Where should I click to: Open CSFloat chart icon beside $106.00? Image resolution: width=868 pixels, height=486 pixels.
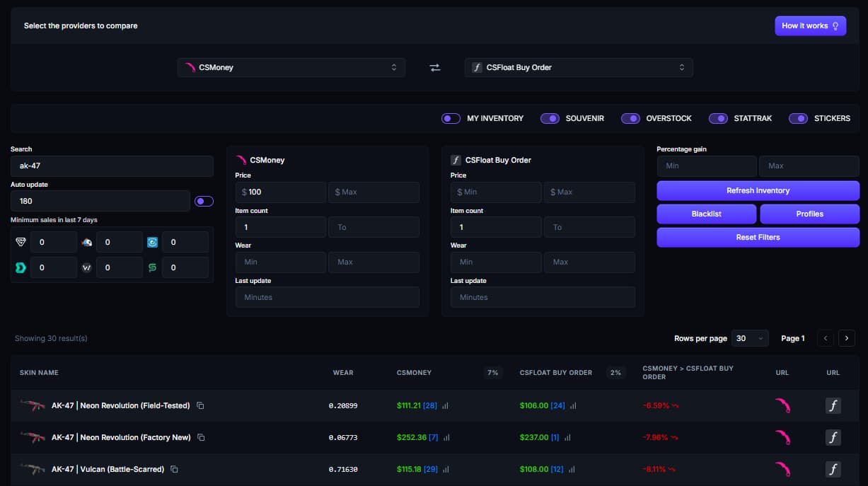pyautogui.click(x=573, y=406)
